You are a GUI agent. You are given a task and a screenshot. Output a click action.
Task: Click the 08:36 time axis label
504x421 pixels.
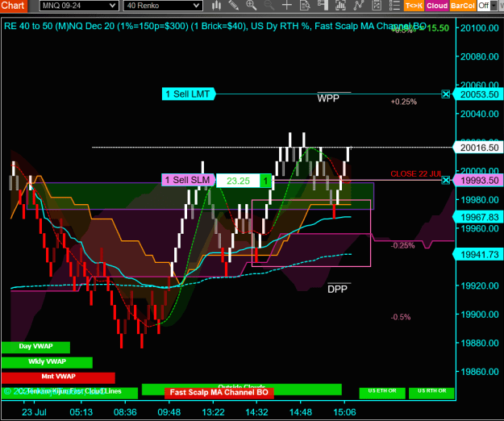125,412
